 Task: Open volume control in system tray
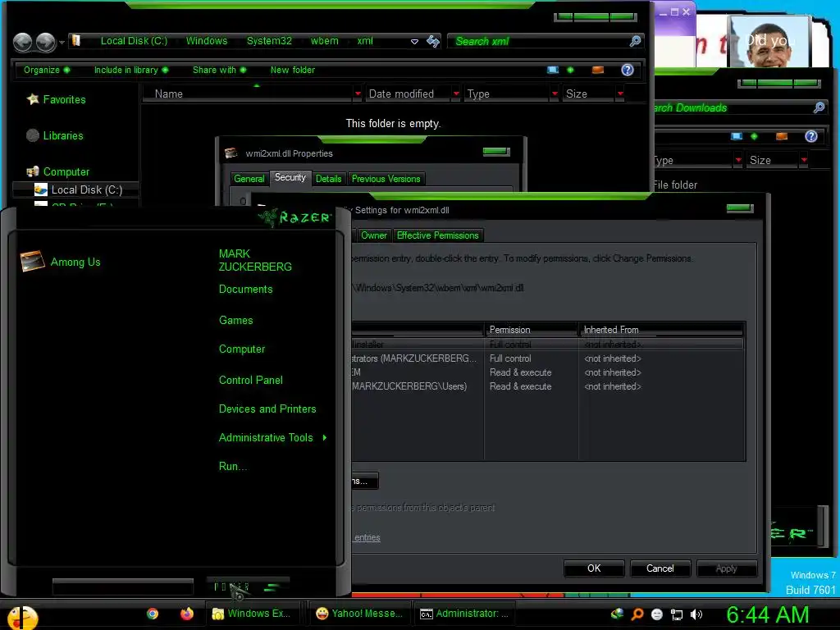[x=696, y=614]
